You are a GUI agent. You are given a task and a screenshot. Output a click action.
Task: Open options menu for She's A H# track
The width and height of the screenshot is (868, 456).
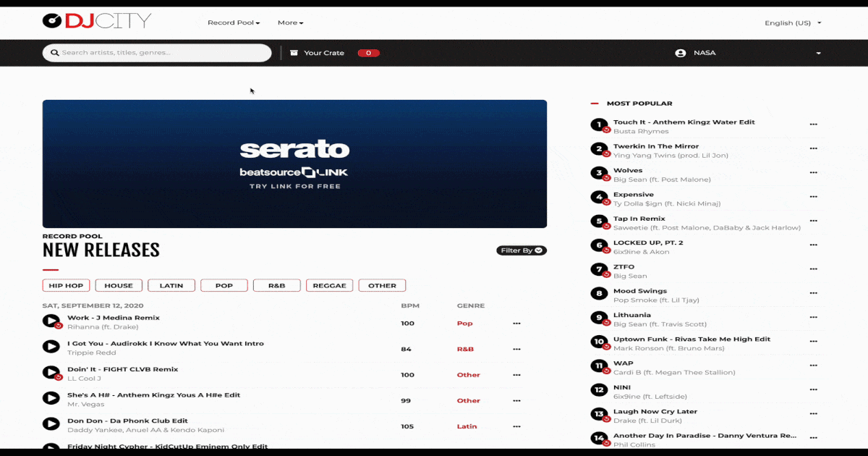[x=516, y=400]
